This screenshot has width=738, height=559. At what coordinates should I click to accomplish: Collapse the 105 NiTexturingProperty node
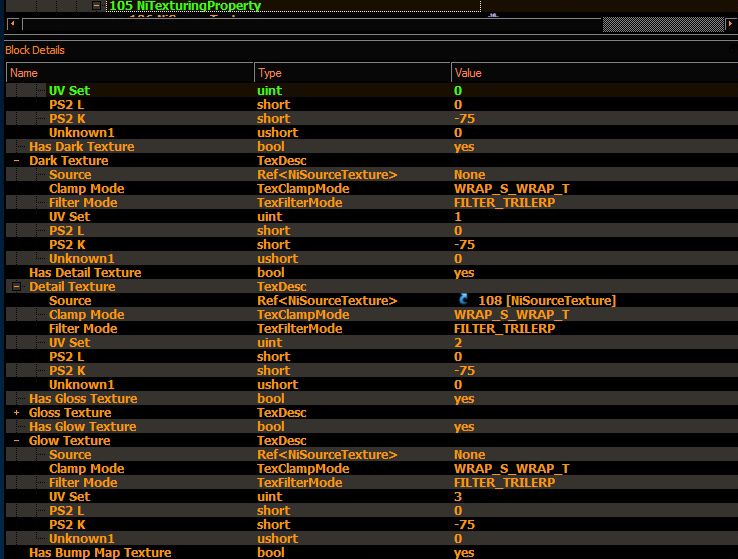96,6
